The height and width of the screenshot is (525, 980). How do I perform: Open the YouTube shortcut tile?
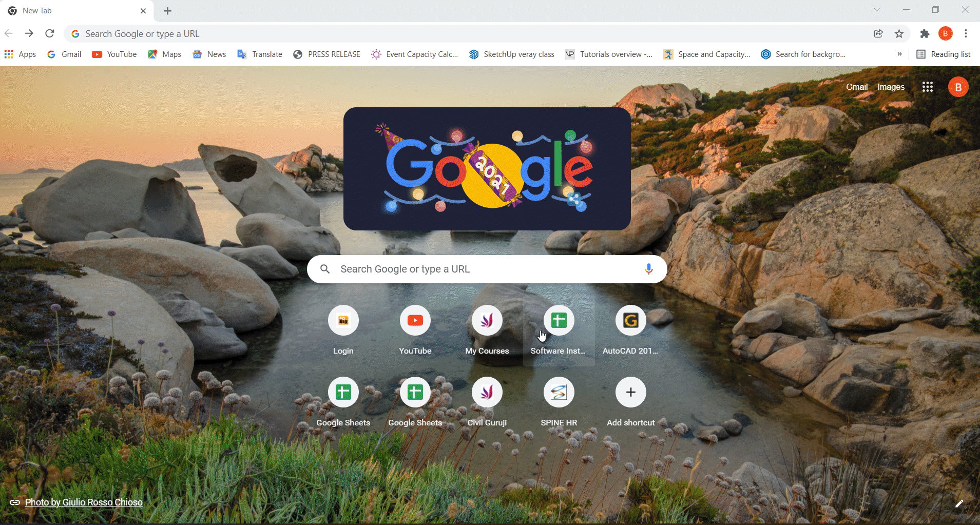[x=415, y=330]
